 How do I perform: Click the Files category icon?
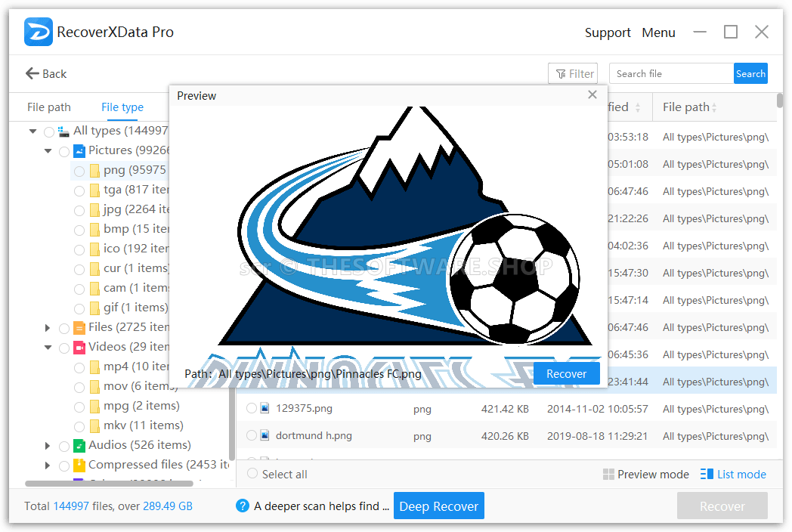(79, 327)
